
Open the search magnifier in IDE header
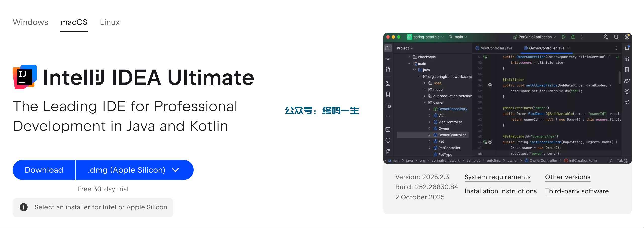pyautogui.click(x=616, y=37)
